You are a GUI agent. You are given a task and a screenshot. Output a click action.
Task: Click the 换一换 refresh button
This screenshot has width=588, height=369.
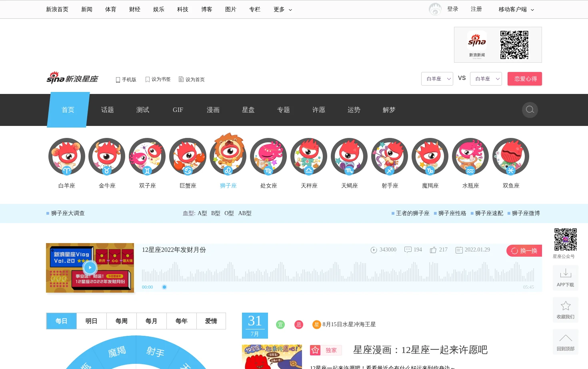point(524,251)
